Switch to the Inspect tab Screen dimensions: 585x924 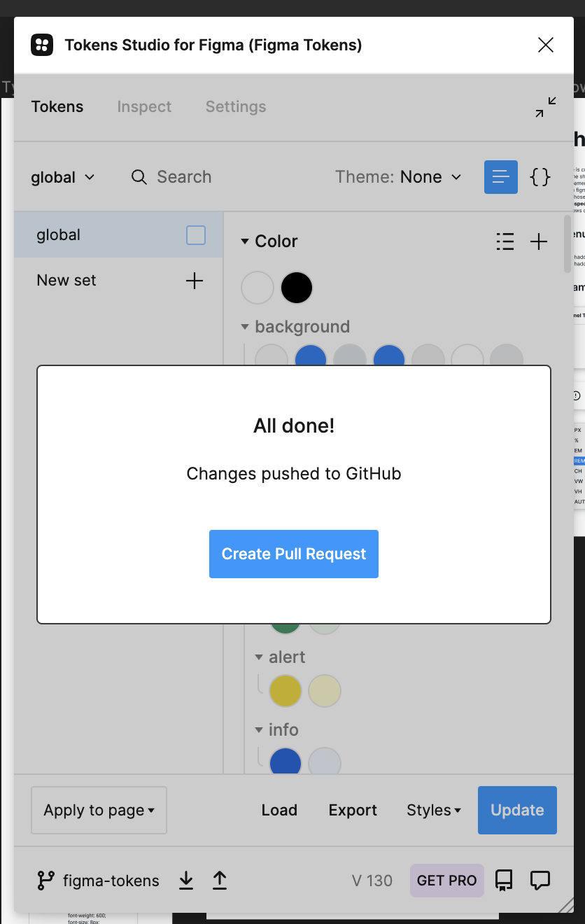[144, 107]
